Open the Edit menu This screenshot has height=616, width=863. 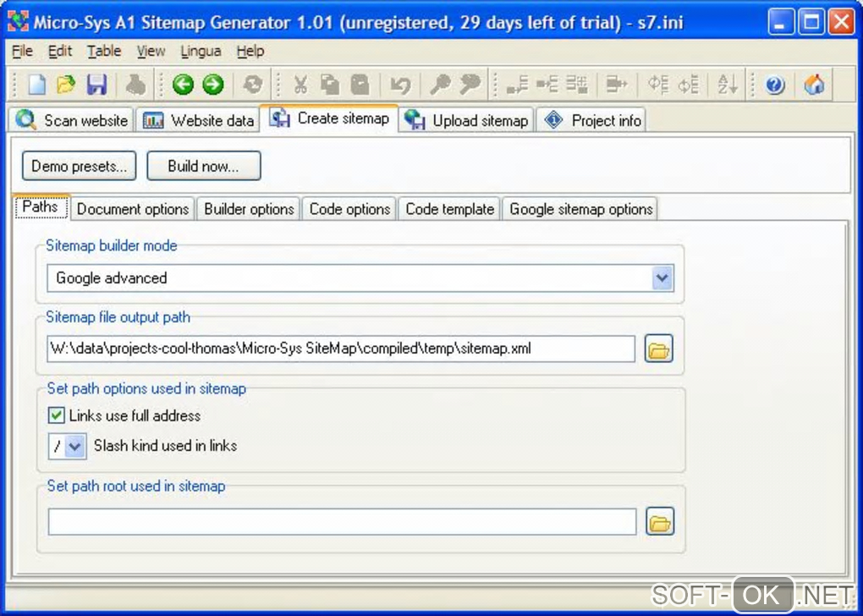(60, 52)
